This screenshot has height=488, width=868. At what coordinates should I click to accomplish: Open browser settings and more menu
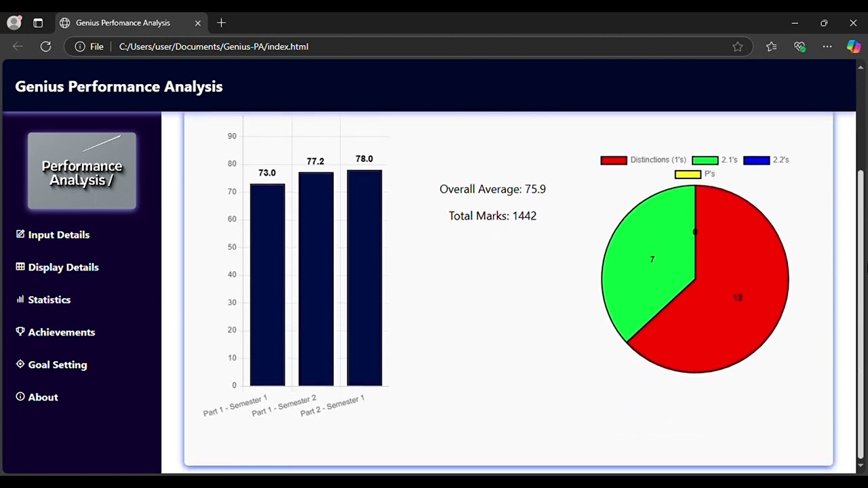[827, 46]
